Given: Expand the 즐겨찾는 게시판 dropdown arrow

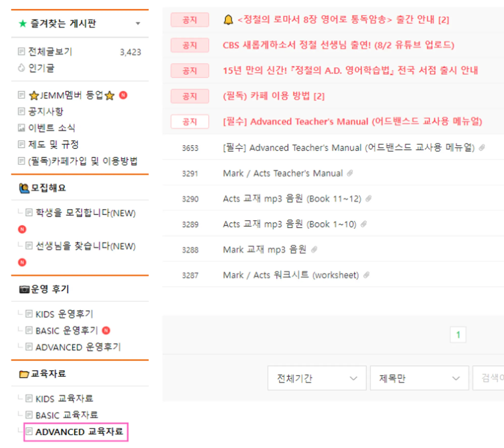Looking at the screenshot, I should tap(138, 24).
